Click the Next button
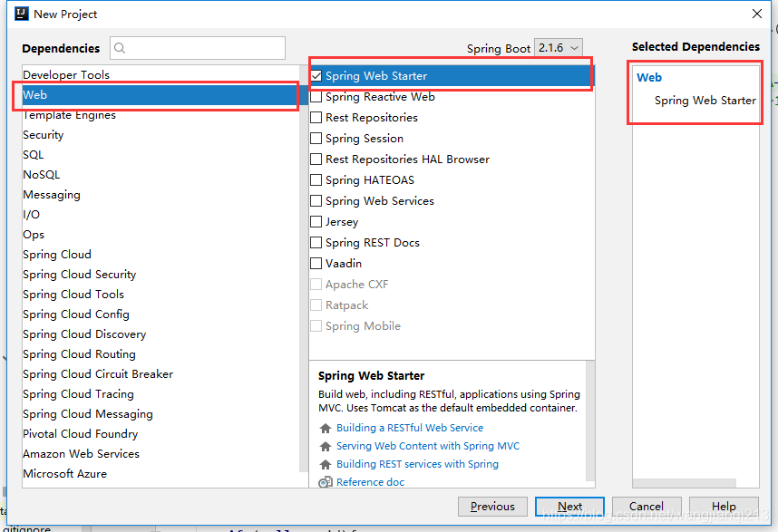Screen dimensions: 778x532 (x=569, y=507)
